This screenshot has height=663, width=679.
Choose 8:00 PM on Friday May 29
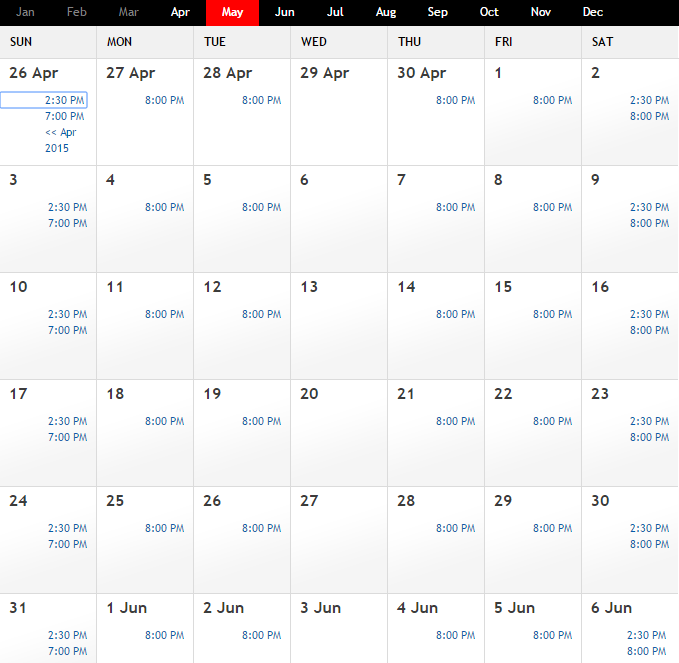[x=553, y=528]
